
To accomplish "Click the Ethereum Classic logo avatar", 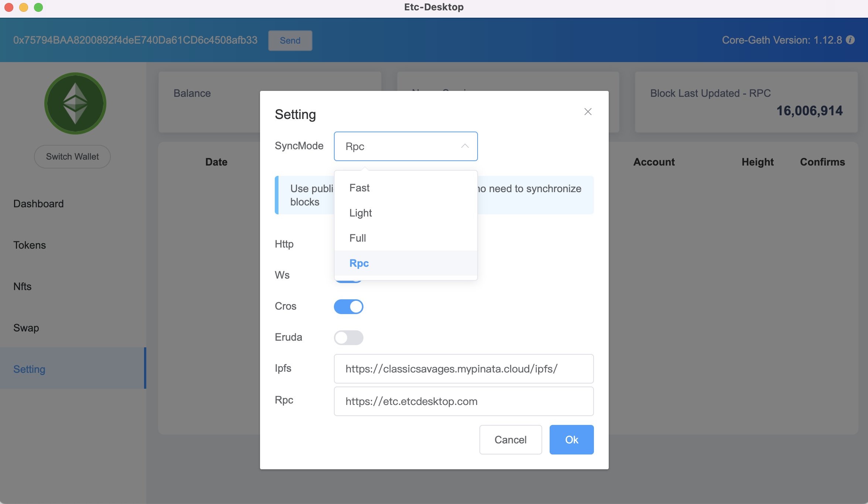I will [x=75, y=103].
